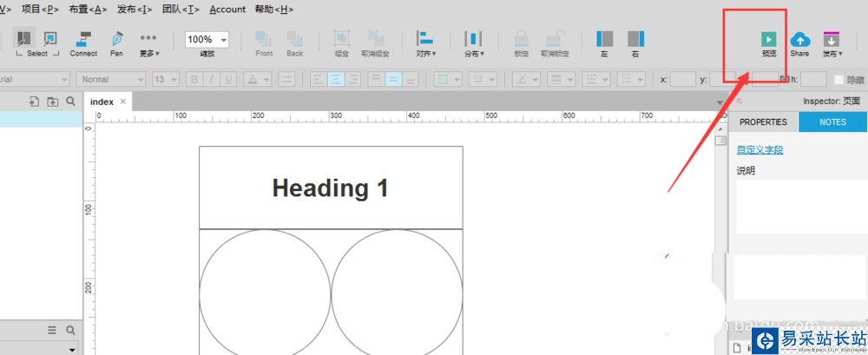Toggle the left (左) pane

(x=604, y=43)
